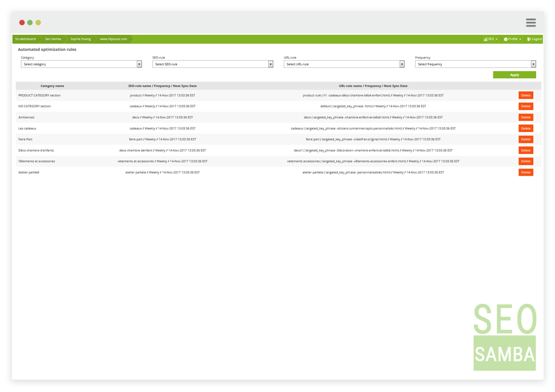Open the SEO menu in the green navbar
Screen dimensions: 555x392
pyautogui.click(x=490, y=39)
